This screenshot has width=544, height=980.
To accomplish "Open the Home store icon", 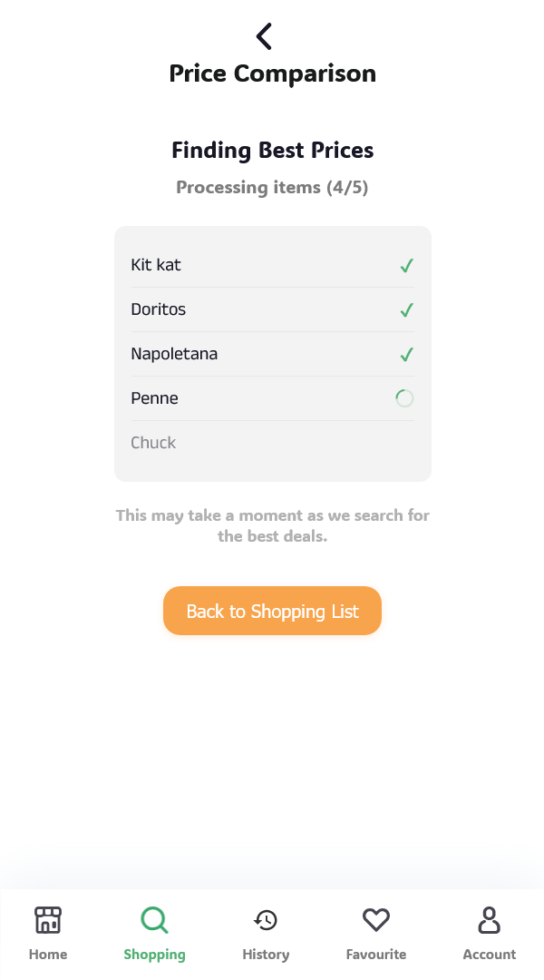I will pyautogui.click(x=48, y=920).
